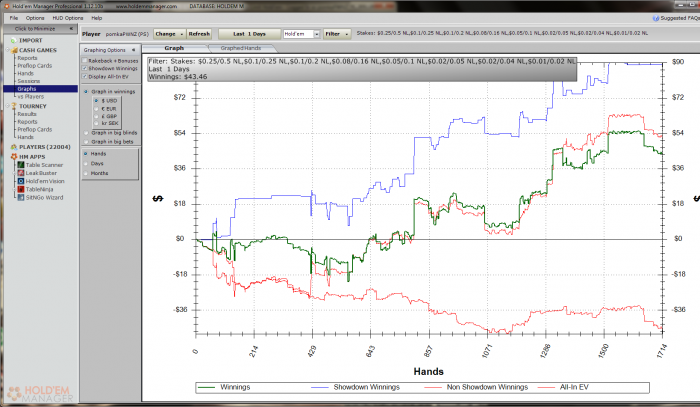
Task: Click the Winnings: $43.46 text
Action: coord(178,77)
